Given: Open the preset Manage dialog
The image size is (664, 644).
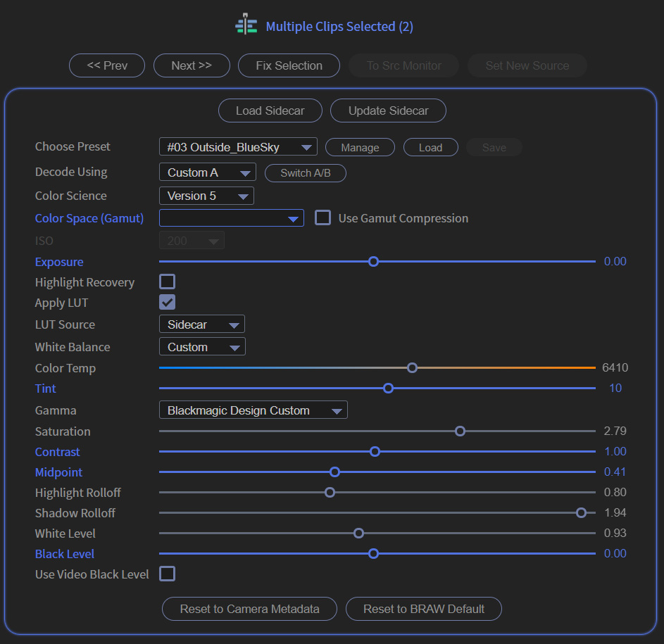Looking at the screenshot, I should (360, 147).
